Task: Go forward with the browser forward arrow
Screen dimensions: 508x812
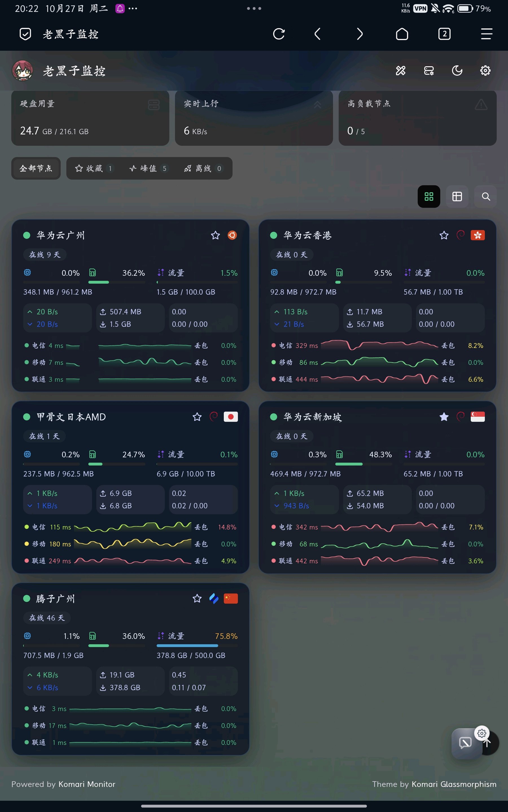Action: click(360, 34)
